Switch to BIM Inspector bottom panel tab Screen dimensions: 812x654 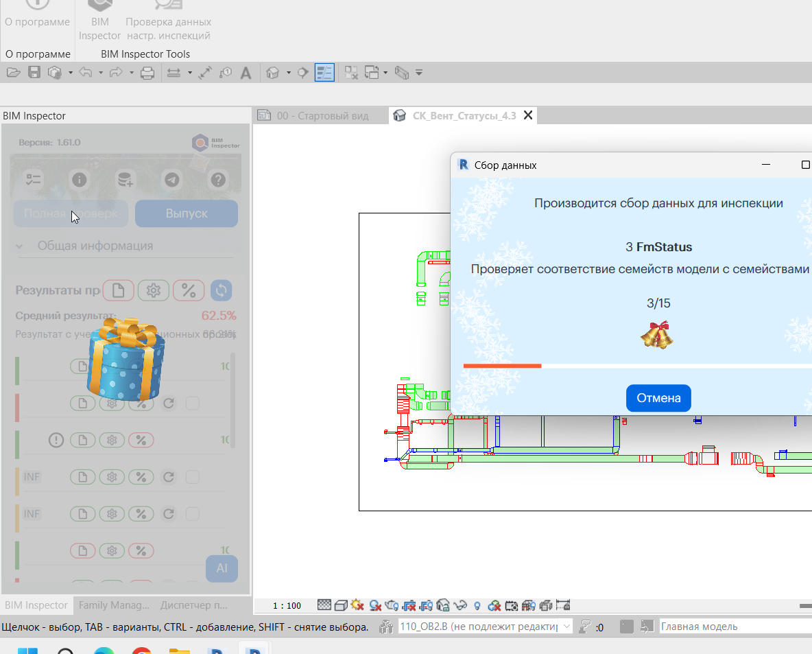point(36,605)
